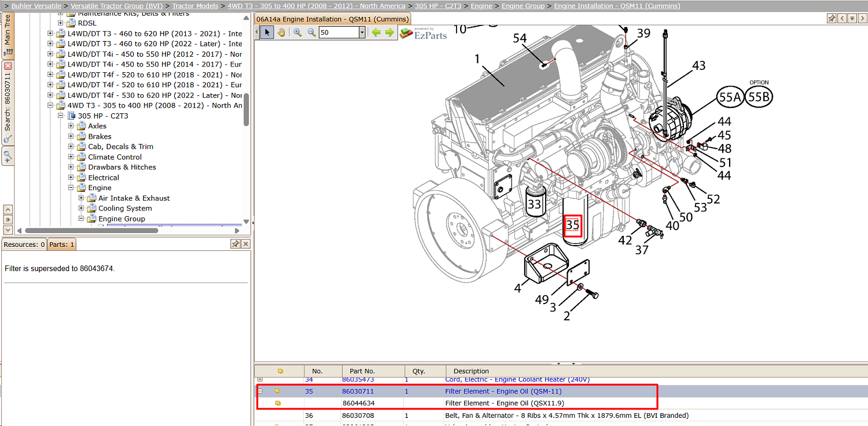Open part number 86030711 link
Screen dimensions: 868x426
[x=358, y=391]
